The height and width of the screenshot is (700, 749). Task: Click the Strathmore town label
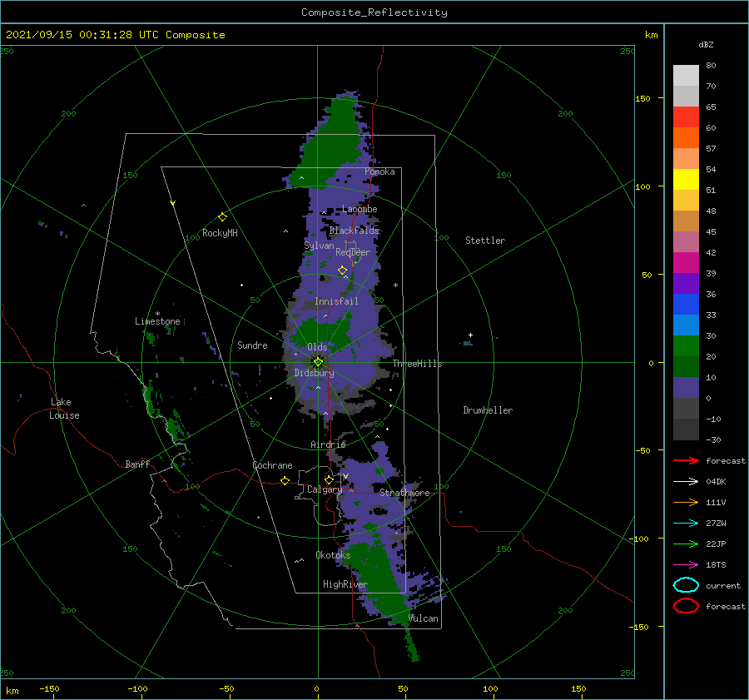click(404, 493)
